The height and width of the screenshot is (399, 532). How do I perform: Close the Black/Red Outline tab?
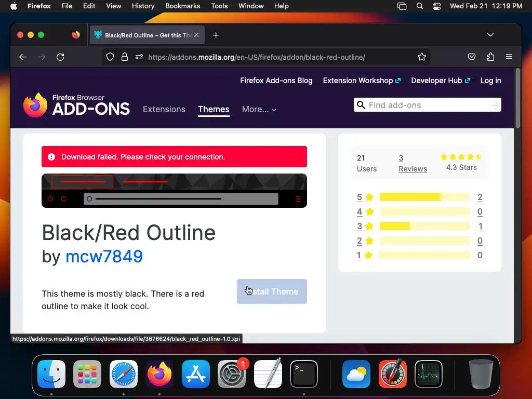click(x=196, y=35)
